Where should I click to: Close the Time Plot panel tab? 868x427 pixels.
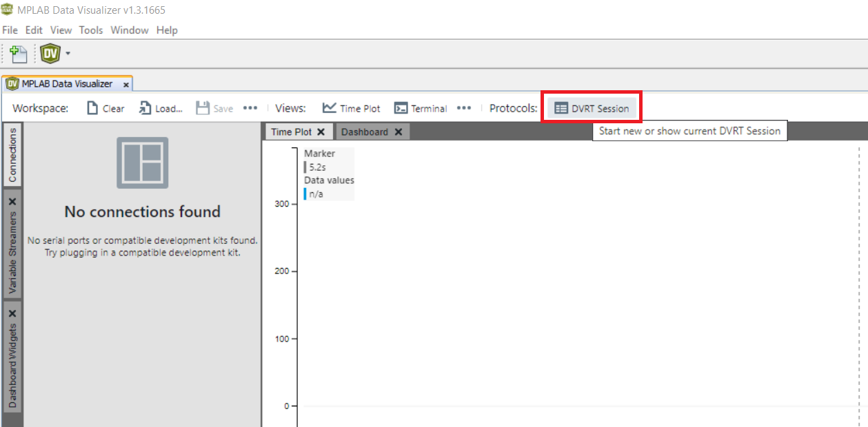(x=321, y=132)
